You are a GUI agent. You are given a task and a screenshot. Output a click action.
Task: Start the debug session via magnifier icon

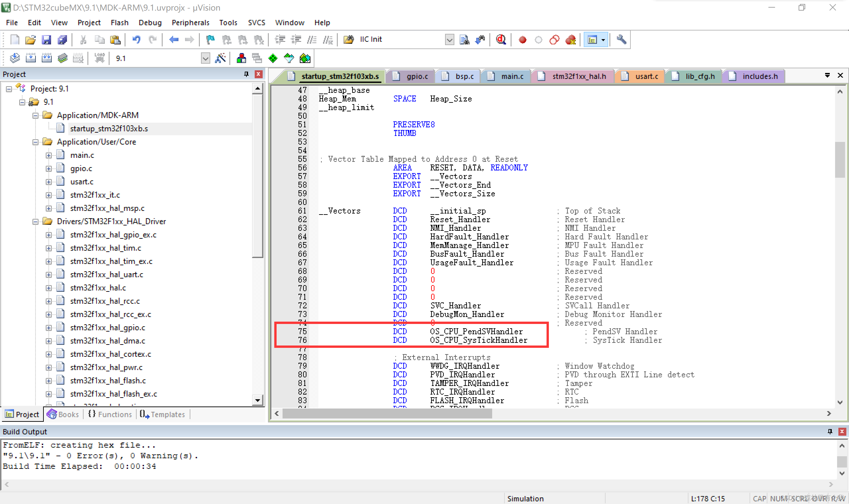[501, 40]
